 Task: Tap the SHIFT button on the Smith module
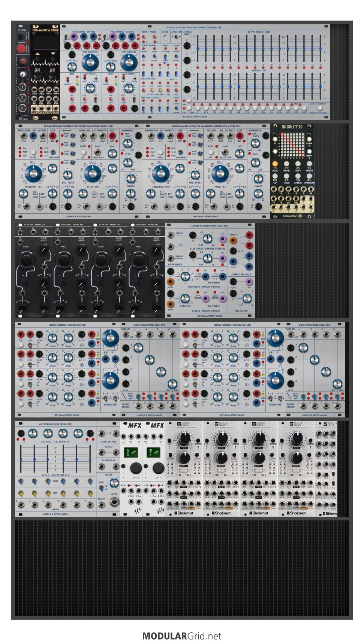[x=310, y=151]
